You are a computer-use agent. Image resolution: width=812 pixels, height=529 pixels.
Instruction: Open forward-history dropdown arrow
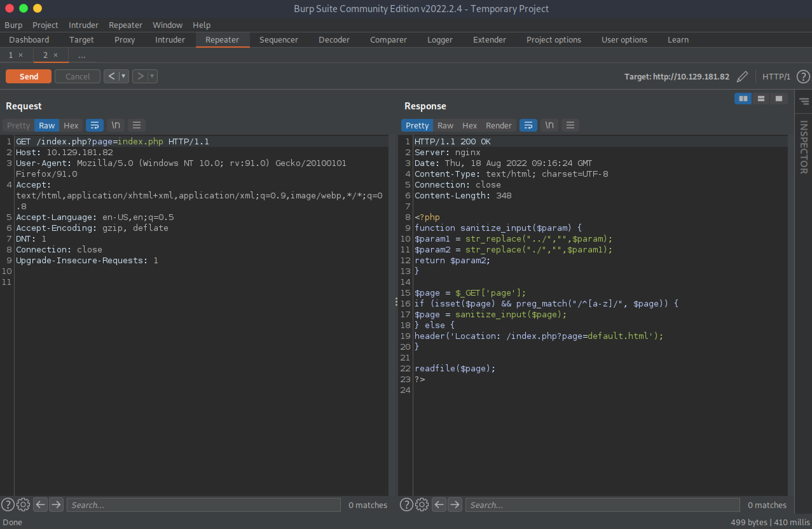152,76
